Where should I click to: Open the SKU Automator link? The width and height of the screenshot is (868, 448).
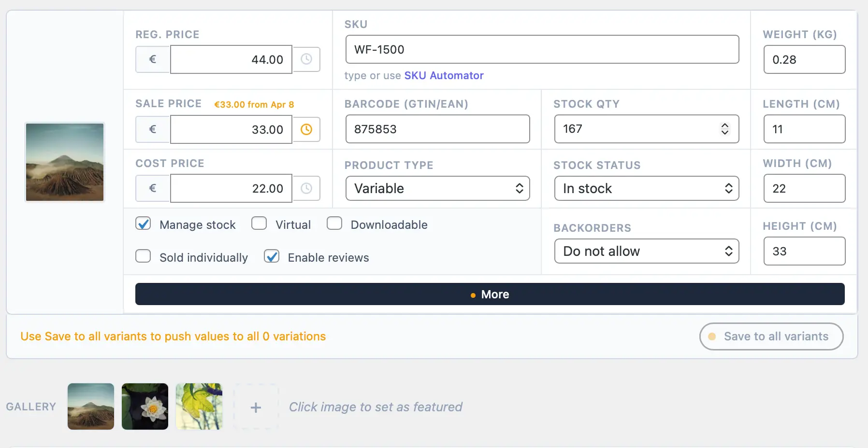pyautogui.click(x=444, y=75)
